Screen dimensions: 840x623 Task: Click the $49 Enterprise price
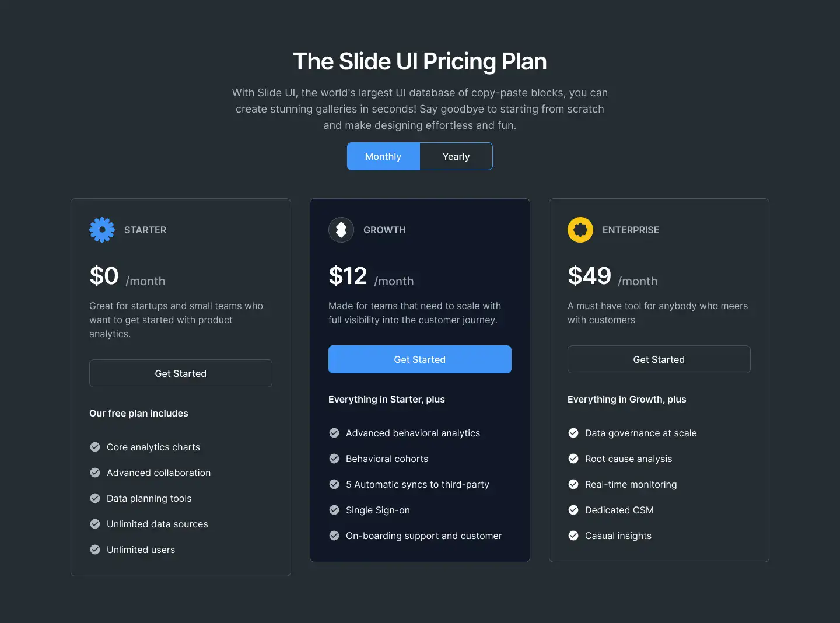pyautogui.click(x=590, y=276)
